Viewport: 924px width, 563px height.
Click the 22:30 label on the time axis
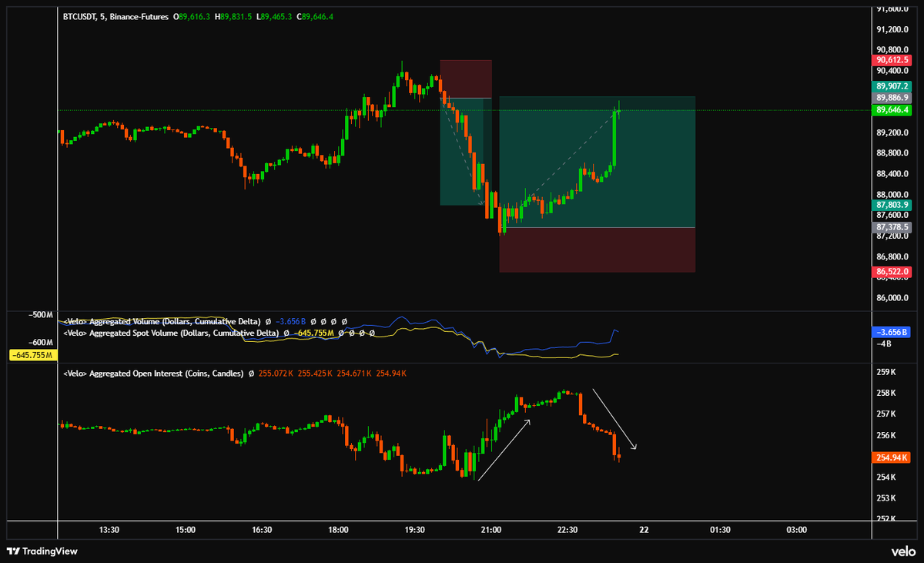(x=567, y=530)
